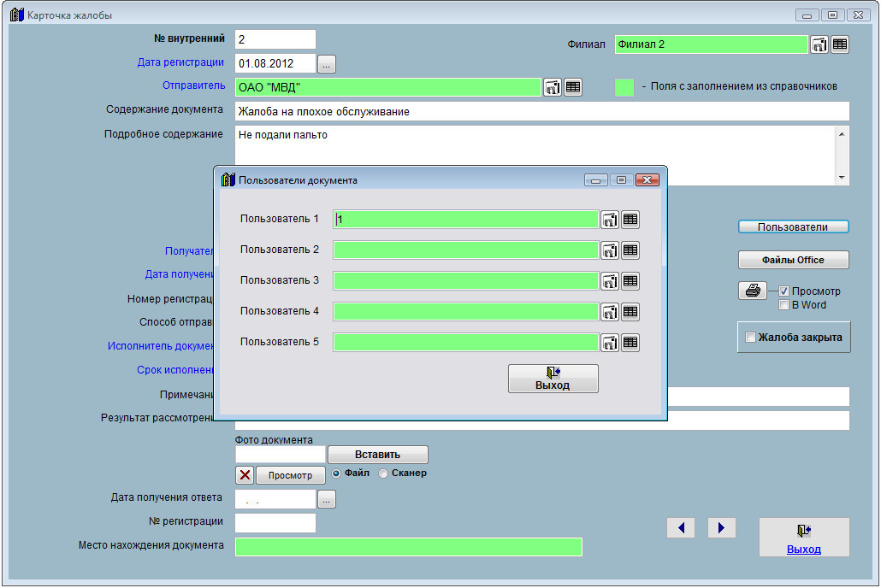Open directory lookup icon for Пользователь 1
This screenshot has height=588, width=881.
(x=610, y=220)
